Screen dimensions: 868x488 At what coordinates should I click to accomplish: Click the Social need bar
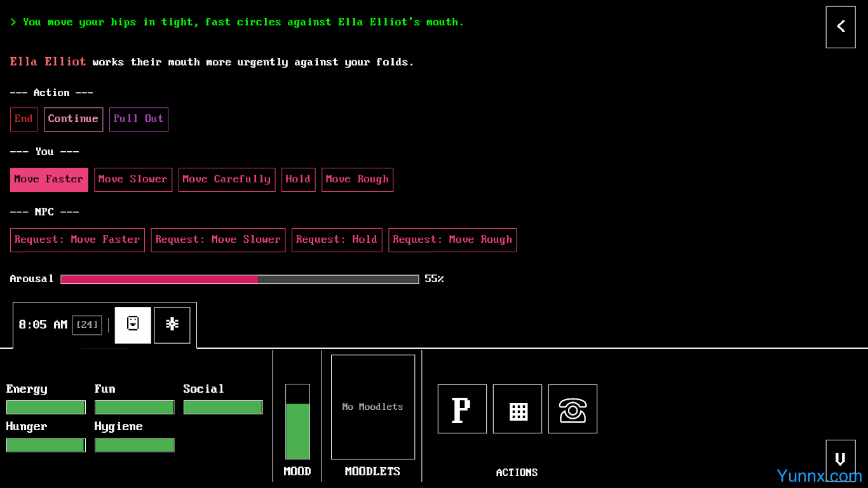point(223,407)
